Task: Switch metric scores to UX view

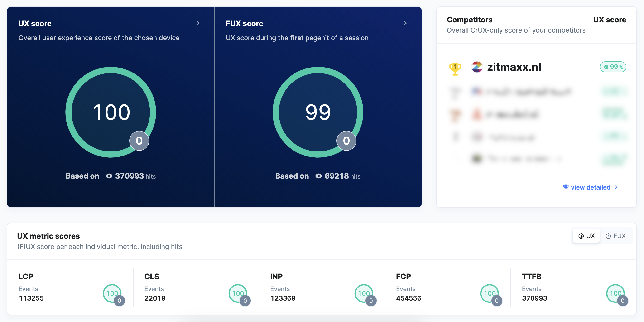Action: (586, 236)
